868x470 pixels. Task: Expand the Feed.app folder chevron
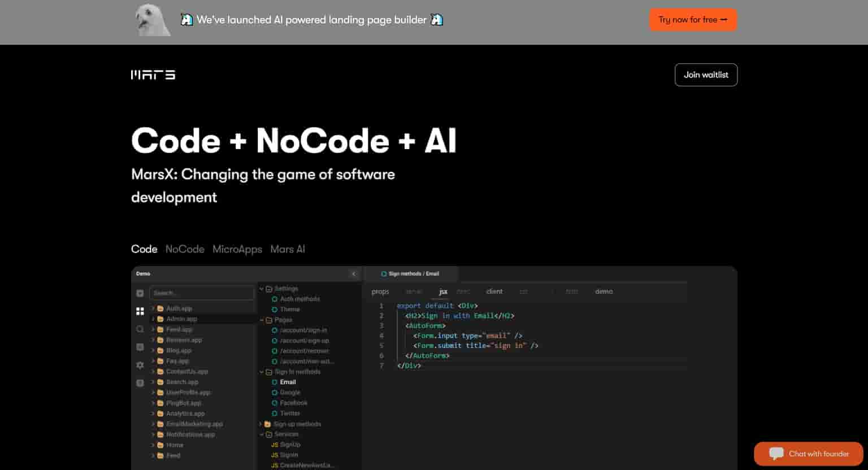click(153, 329)
